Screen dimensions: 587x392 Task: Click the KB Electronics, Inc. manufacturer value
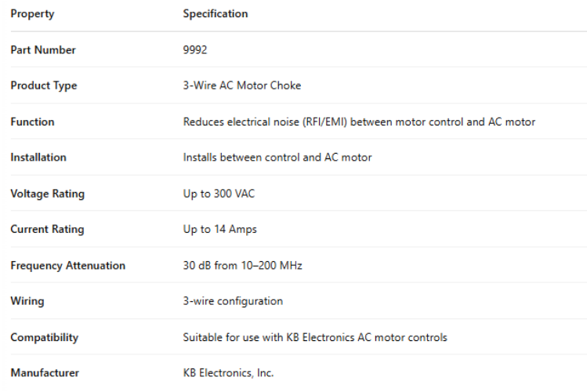coord(229,373)
